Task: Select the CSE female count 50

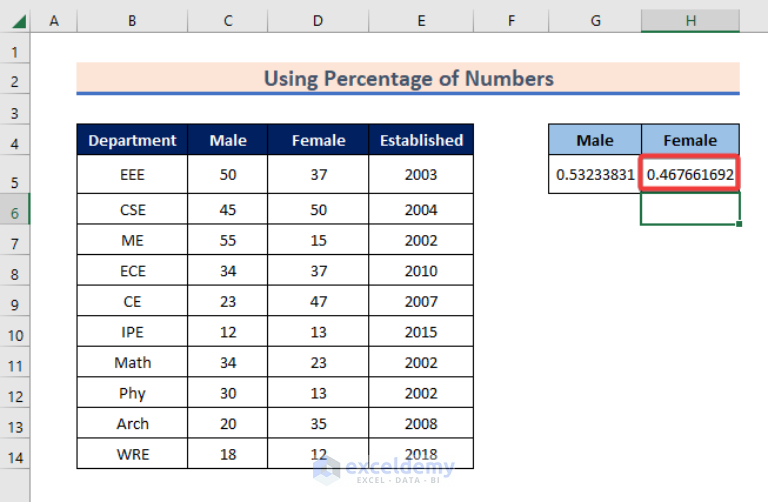Action: (318, 210)
